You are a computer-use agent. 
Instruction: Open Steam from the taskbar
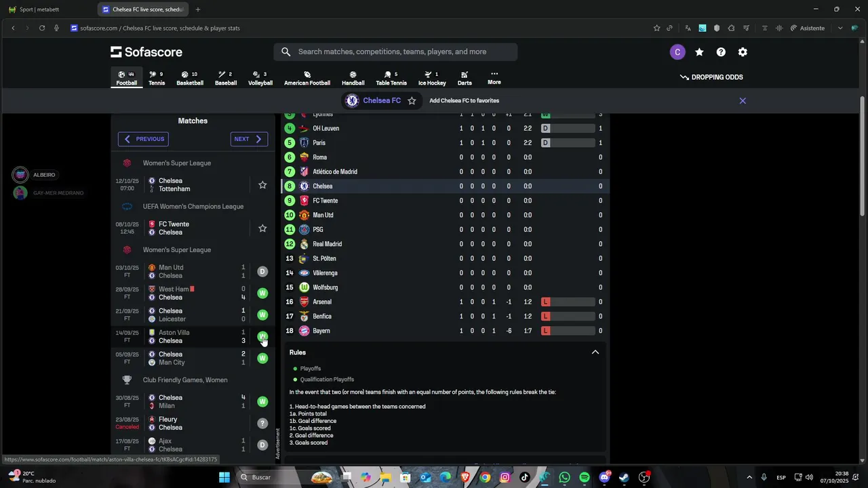coord(624,477)
